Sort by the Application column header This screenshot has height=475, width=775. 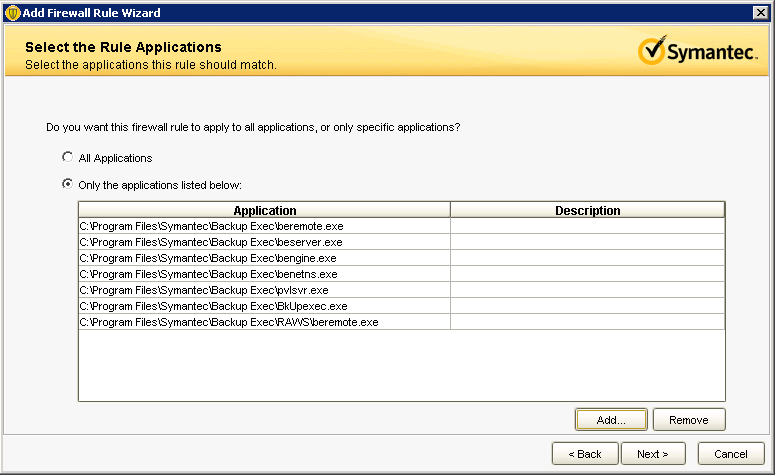pos(264,210)
